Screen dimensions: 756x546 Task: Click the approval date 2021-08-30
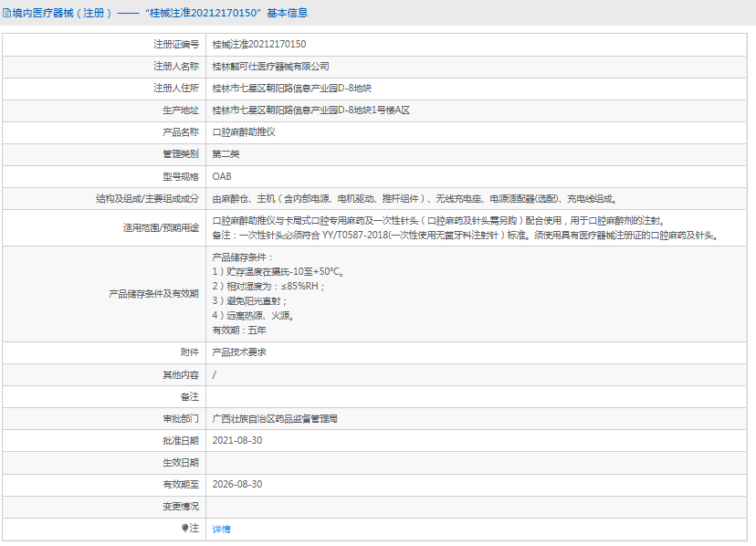[x=237, y=440]
